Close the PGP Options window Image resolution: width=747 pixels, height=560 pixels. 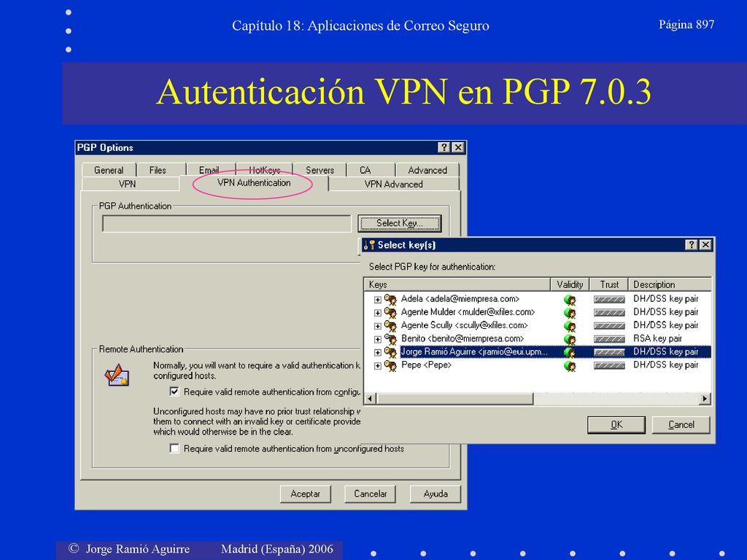pyautogui.click(x=458, y=147)
